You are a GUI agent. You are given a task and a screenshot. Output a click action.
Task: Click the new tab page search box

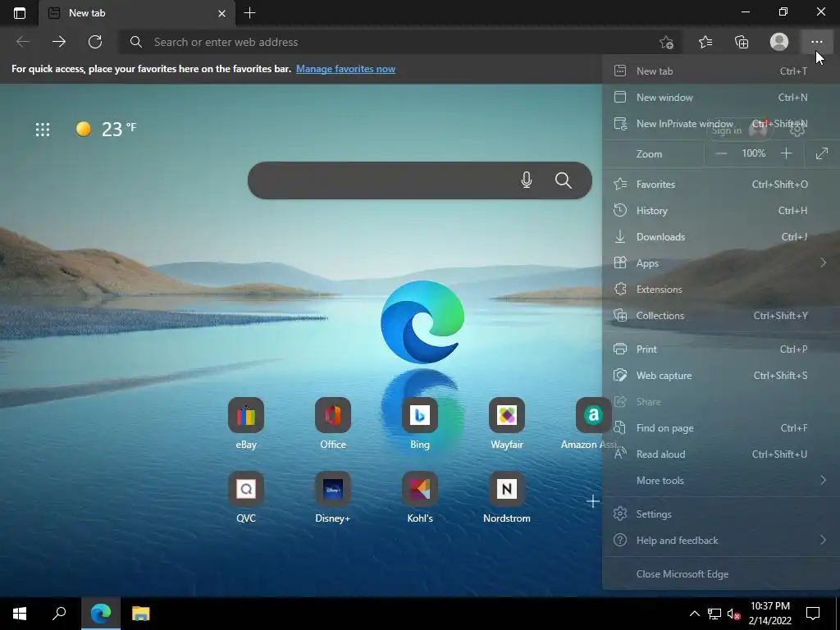pyautogui.click(x=419, y=180)
